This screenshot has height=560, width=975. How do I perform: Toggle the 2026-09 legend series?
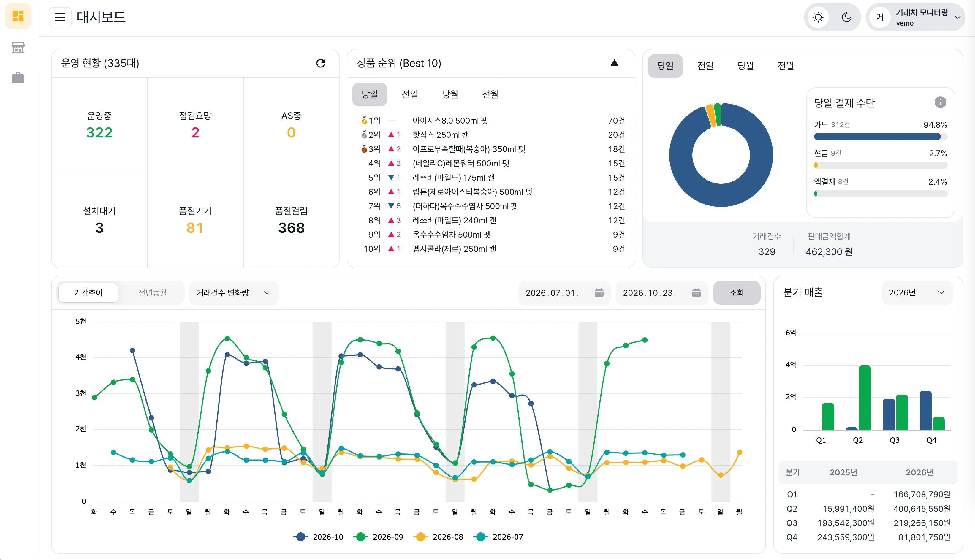point(378,537)
